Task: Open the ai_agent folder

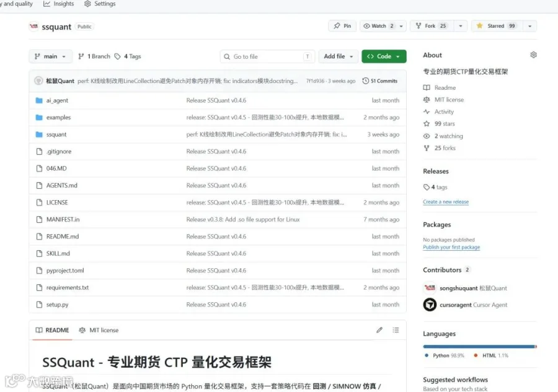Action: click(x=57, y=100)
